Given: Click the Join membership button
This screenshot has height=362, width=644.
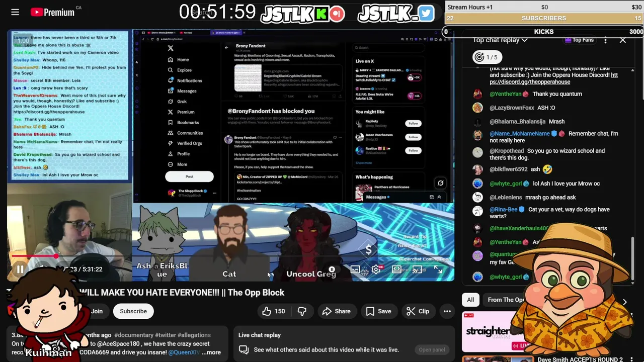Looking at the screenshot, I should [97, 311].
